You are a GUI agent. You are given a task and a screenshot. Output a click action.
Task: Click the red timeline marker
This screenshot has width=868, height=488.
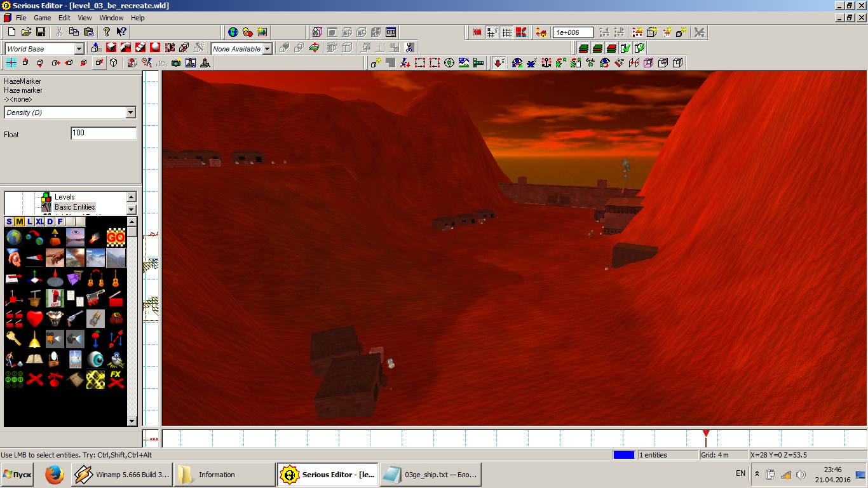tap(706, 434)
